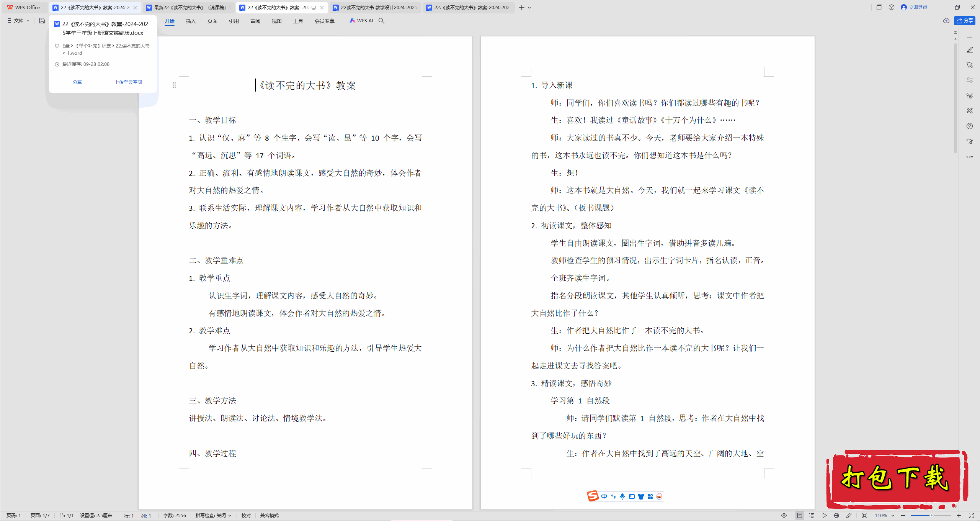Screen dimensions: 980x521
Task: Collapse the right sidebar with minus icon
Action: click(969, 37)
